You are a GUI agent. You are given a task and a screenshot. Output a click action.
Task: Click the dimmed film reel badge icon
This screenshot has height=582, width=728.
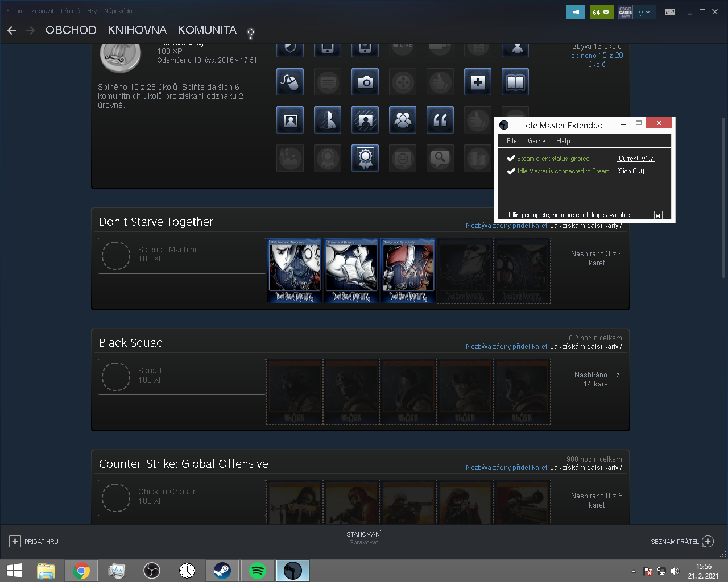(x=403, y=82)
